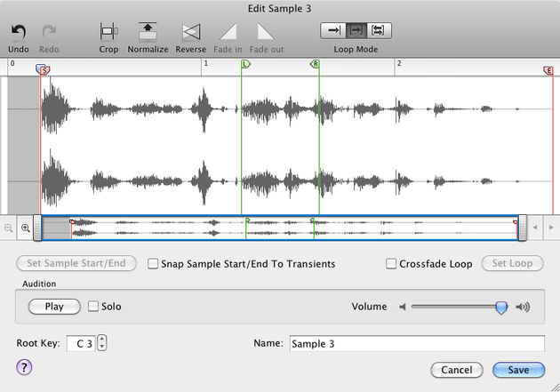This screenshot has height=392, width=560.
Task: Click the waveform overview thumbnail
Action: (x=280, y=228)
